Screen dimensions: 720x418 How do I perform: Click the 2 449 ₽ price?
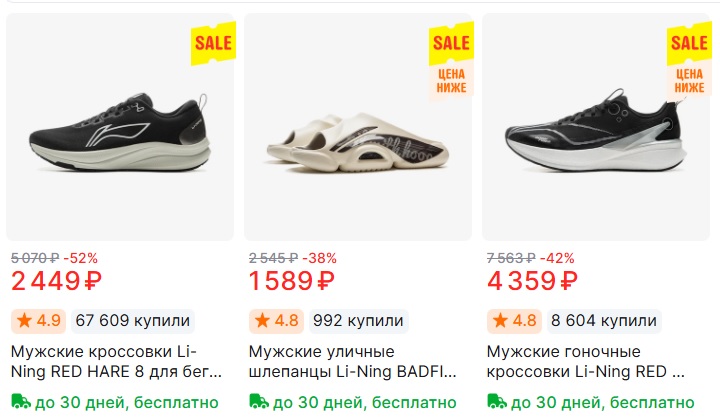pyautogui.click(x=57, y=282)
